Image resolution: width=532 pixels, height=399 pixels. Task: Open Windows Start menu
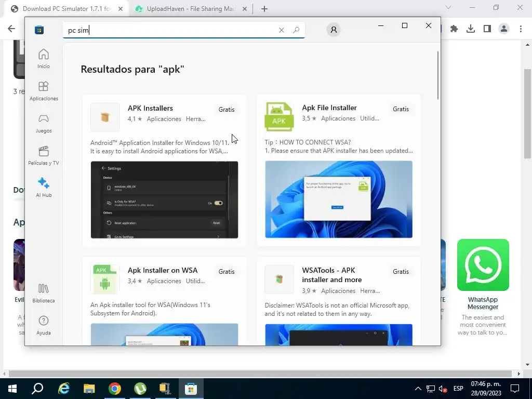pyautogui.click(x=12, y=389)
